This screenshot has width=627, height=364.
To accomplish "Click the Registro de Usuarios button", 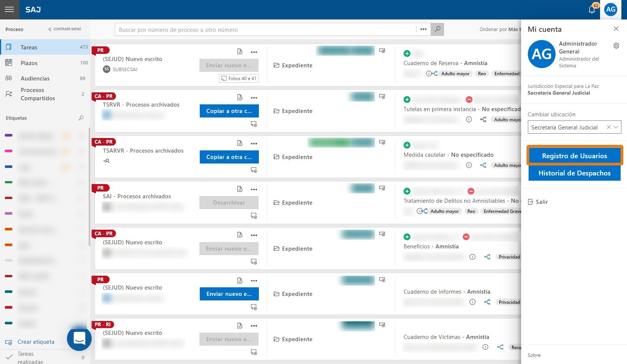I will tap(574, 156).
